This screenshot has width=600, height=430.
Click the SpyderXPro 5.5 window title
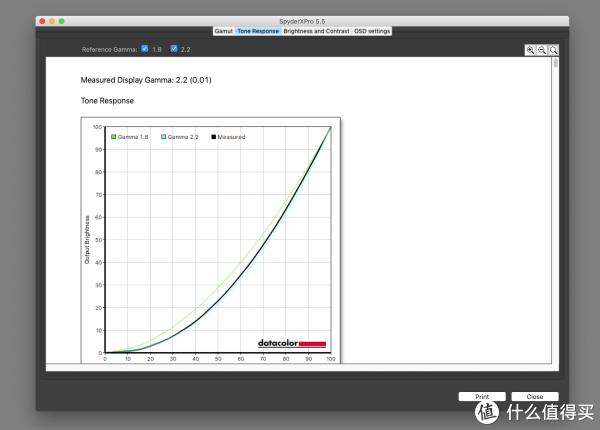302,21
